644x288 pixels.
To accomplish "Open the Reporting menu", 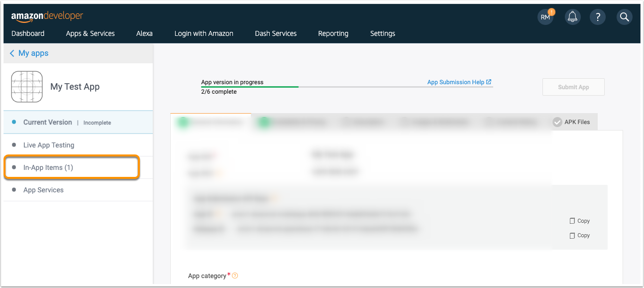I will tap(333, 33).
